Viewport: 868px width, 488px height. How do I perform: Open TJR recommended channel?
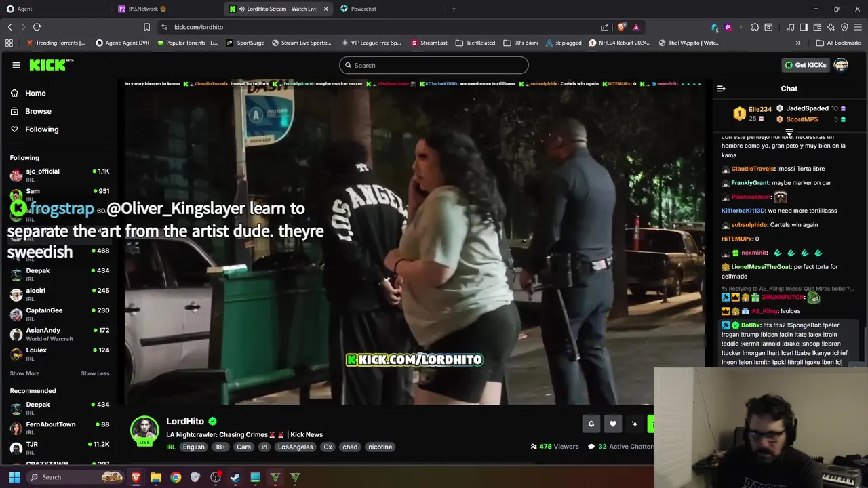point(60,448)
